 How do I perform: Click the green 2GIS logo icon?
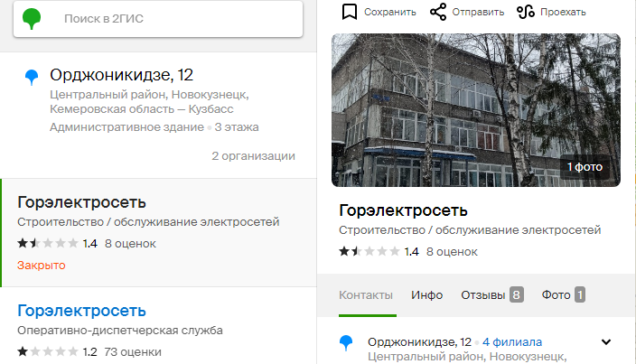coord(32,18)
